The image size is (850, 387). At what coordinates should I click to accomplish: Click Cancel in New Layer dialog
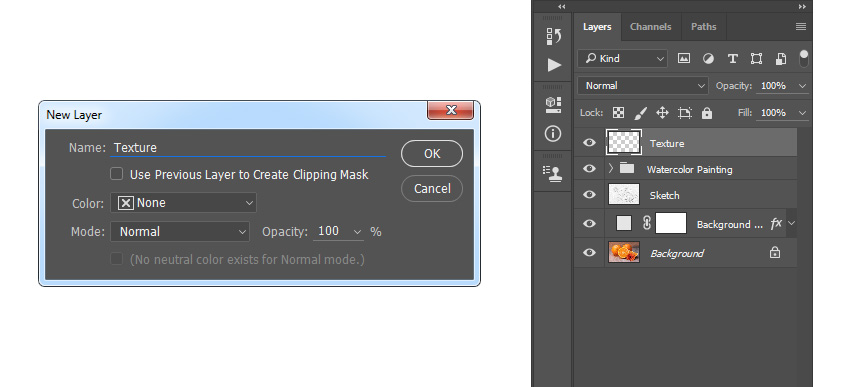432,189
